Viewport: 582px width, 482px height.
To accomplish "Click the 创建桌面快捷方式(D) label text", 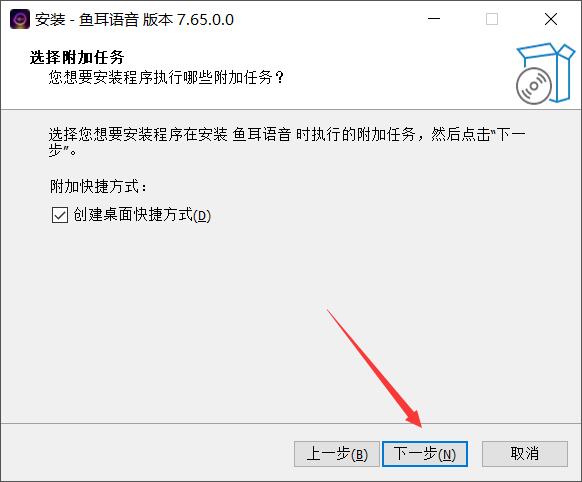I will pos(142,215).
